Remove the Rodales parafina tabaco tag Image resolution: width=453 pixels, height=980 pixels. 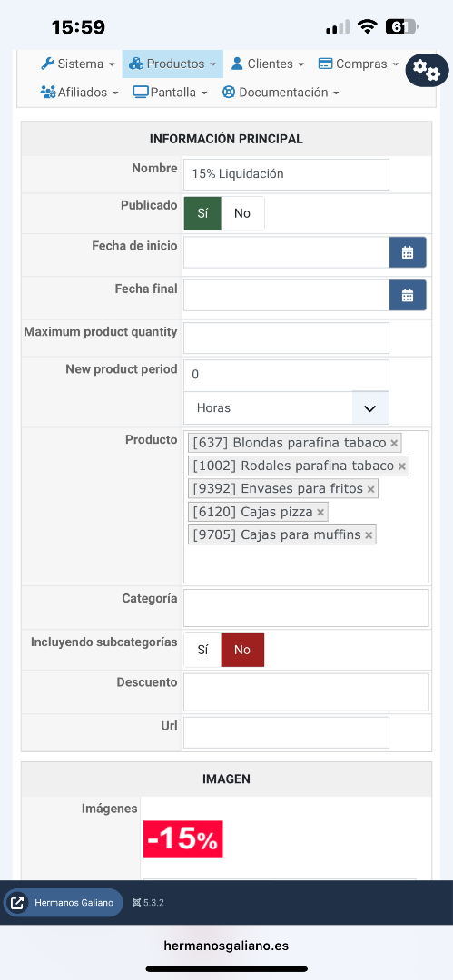click(x=401, y=466)
